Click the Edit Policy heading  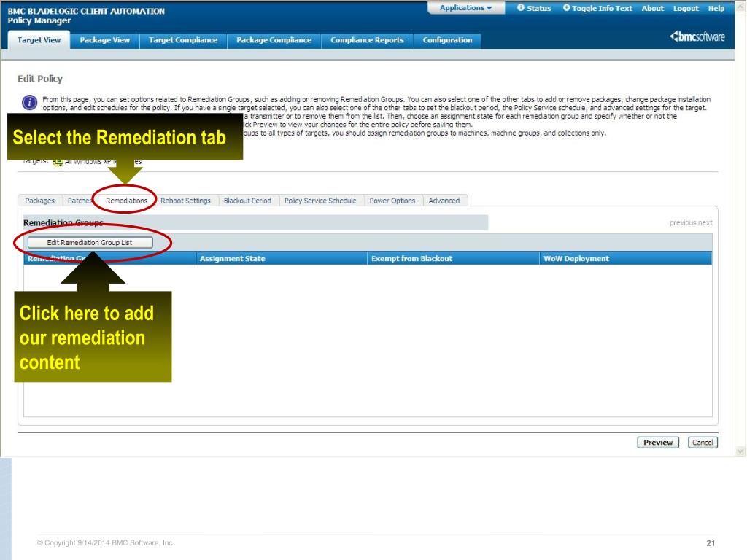click(40, 79)
